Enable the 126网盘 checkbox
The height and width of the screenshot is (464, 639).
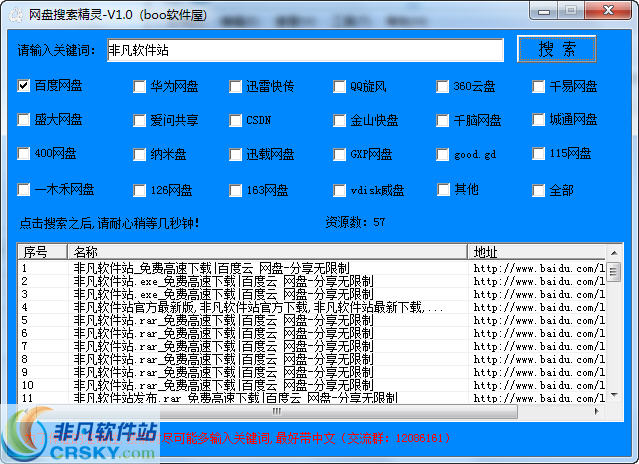point(139,190)
